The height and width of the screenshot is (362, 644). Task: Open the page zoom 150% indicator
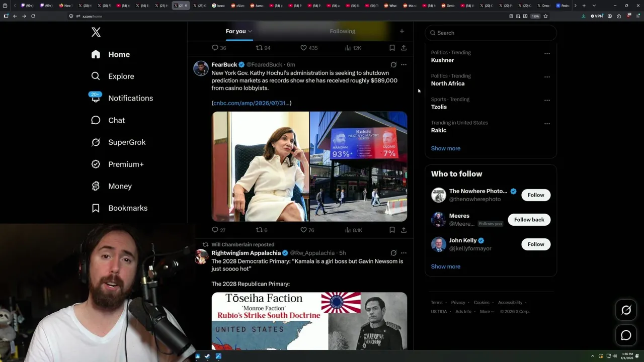tap(536, 16)
